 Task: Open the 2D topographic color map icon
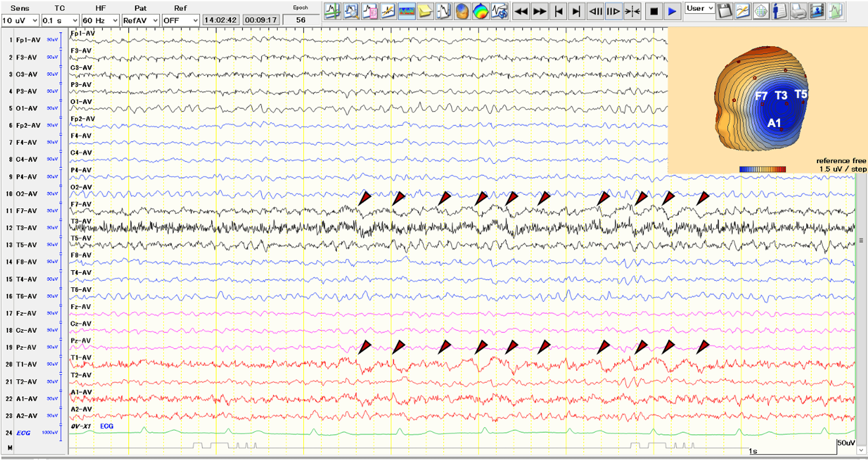(x=481, y=12)
